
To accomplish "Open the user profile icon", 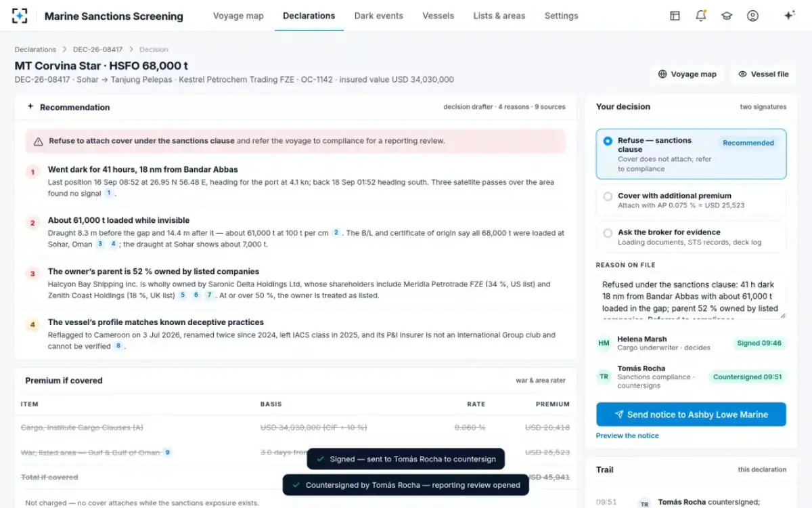I will pos(752,16).
